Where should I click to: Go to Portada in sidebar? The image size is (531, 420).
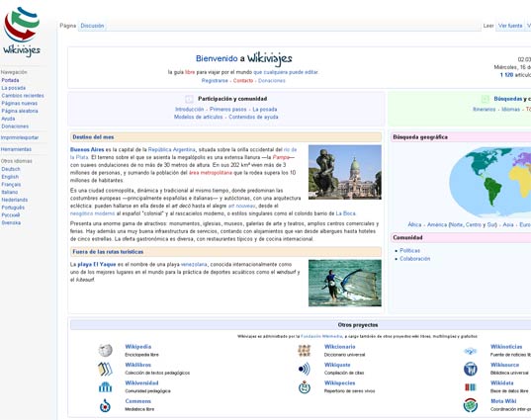click(10, 80)
